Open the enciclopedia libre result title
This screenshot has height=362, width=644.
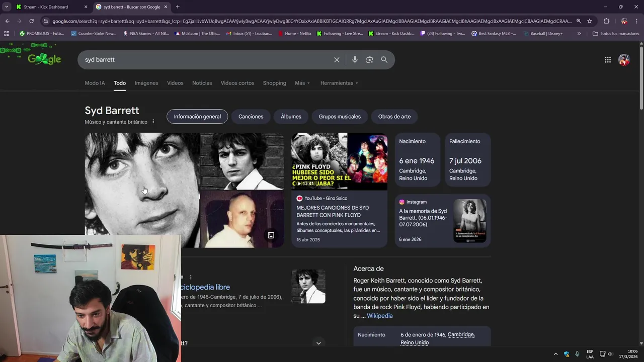[205, 287]
